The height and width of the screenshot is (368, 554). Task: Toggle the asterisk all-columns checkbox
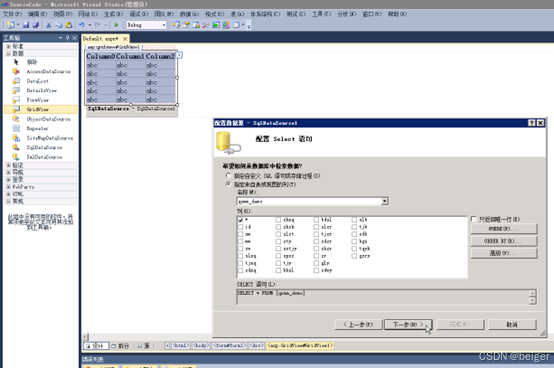tap(241, 220)
